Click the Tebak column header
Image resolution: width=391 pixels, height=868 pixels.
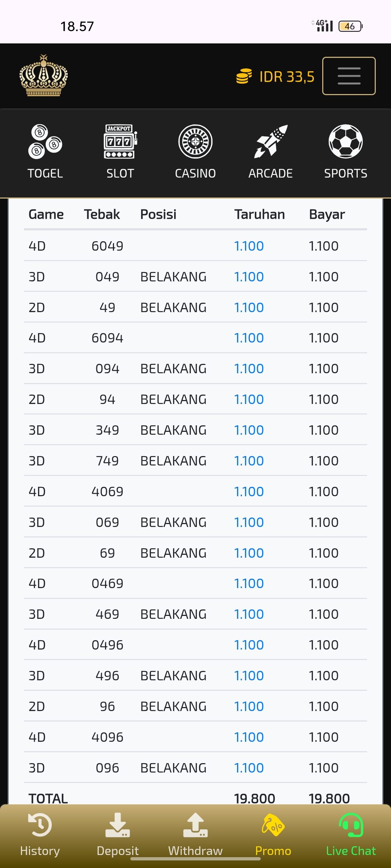click(x=102, y=214)
